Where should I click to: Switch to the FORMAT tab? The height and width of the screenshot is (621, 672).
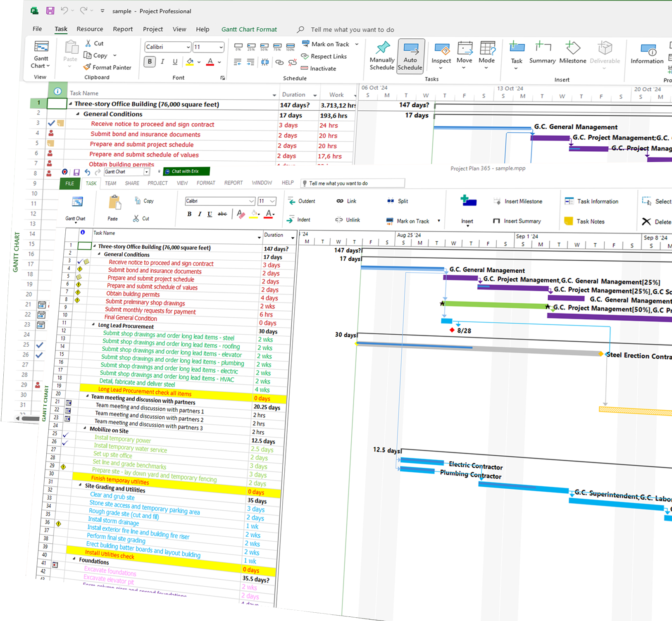pos(206,183)
